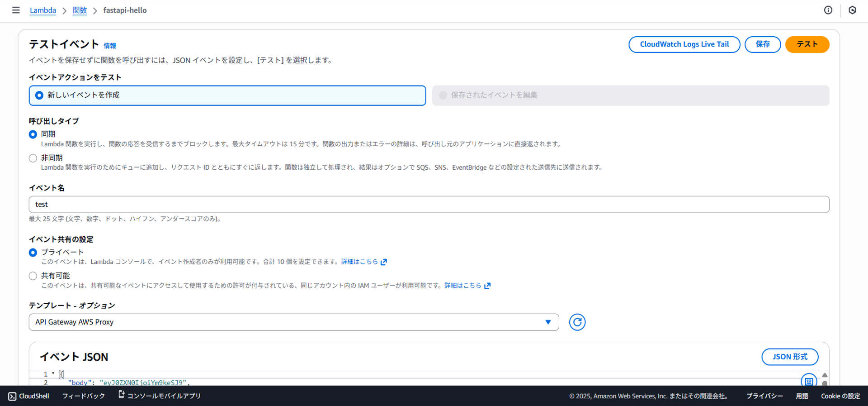The image size is (868, 406).
Task: Click the イベント JSON heading
Action: [74, 357]
